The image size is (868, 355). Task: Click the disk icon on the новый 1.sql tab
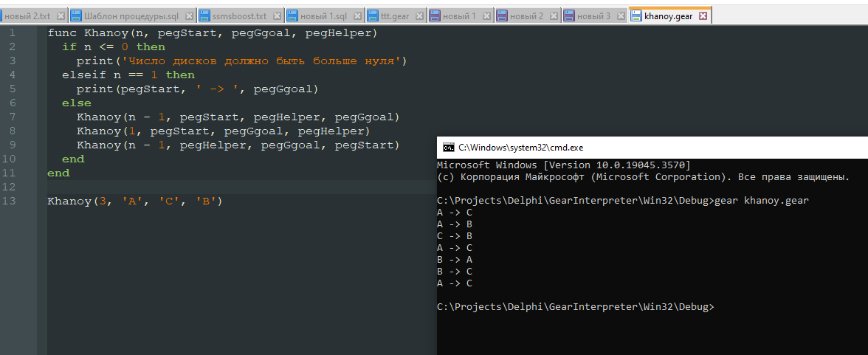[292, 15]
